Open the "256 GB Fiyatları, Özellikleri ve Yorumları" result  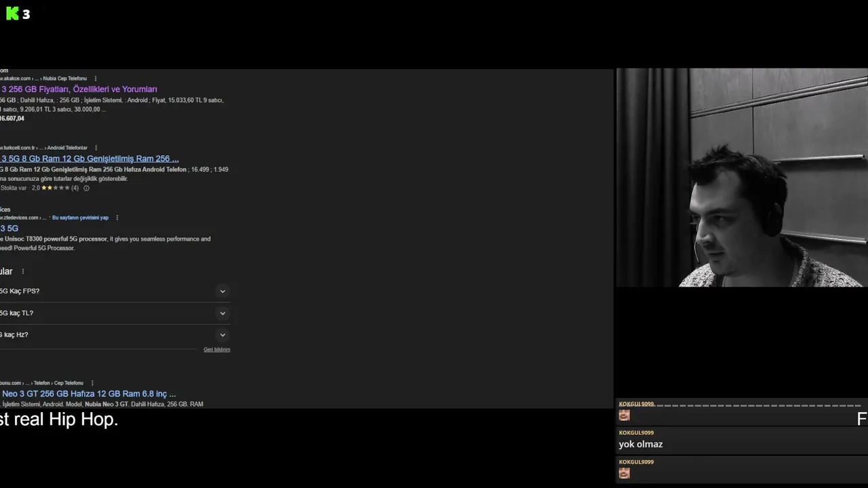pos(79,89)
